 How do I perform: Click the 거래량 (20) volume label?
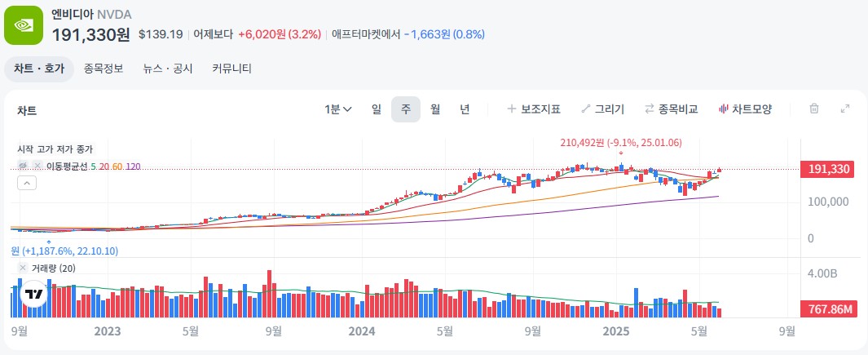(53, 268)
